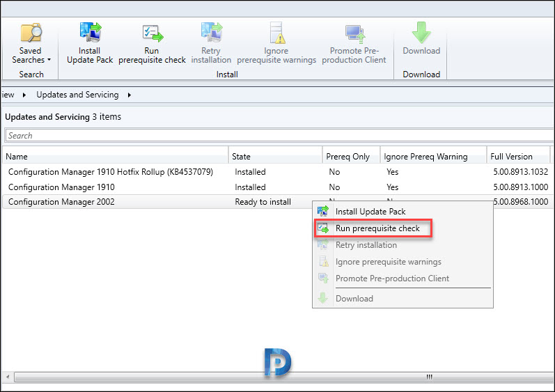The image size is (555, 392).
Task: Click horizontal scrollbar thumb at bottom
Action: 283,377
